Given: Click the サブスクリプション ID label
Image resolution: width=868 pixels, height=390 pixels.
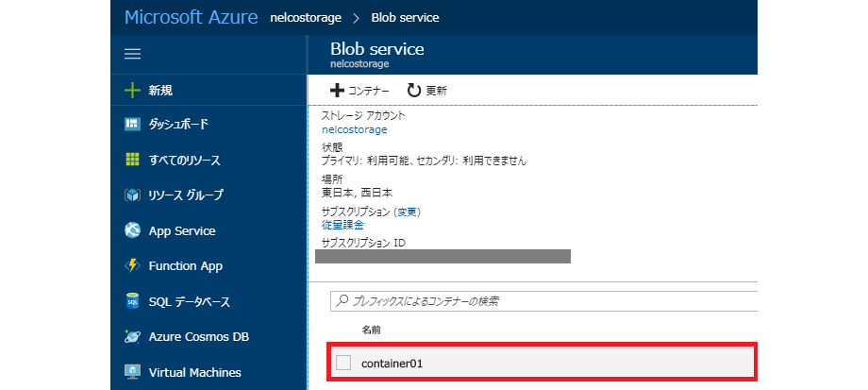Looking at the screenshot, I should click(x=364, y=243).
